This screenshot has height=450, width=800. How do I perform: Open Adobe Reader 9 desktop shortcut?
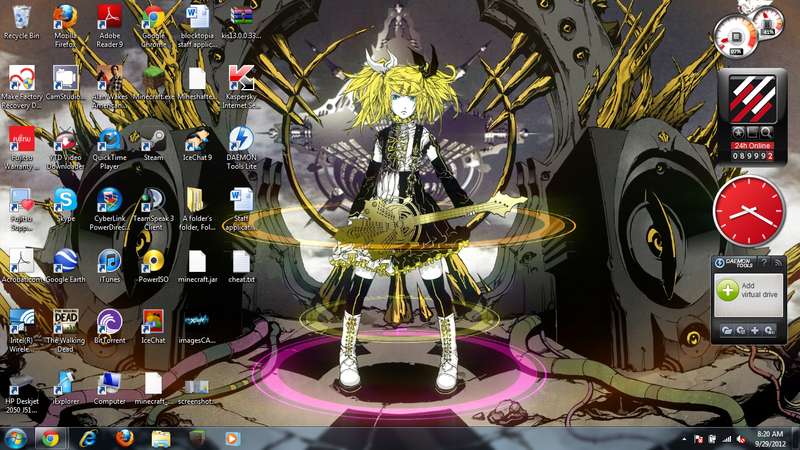tap(109, 27)
